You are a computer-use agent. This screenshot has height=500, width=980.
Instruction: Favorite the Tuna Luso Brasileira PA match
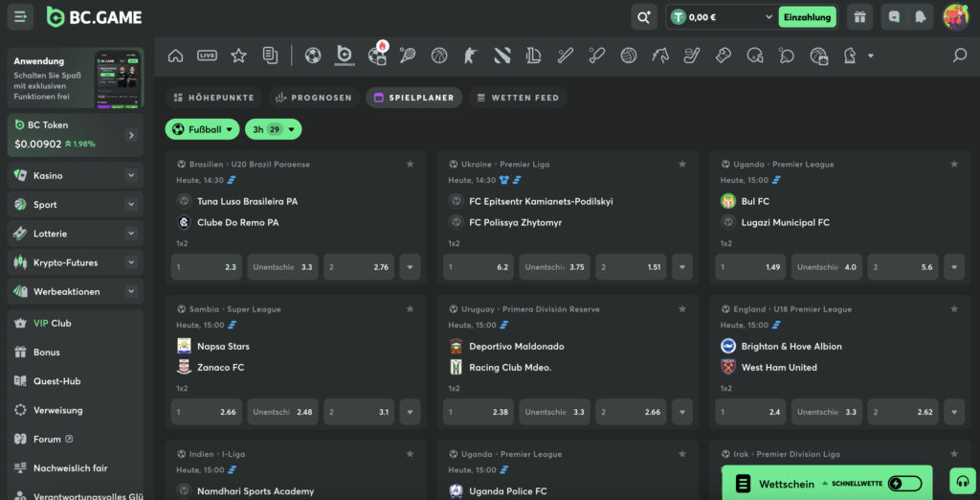410,164
